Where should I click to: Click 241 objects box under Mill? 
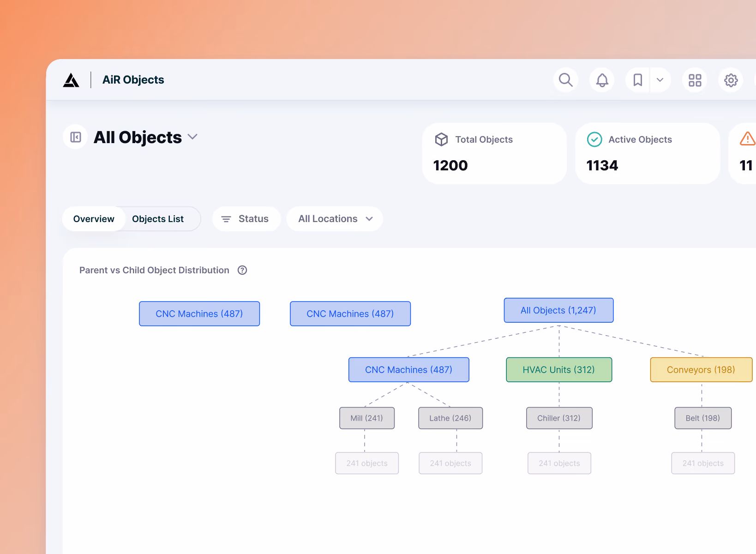pyautogui.click(x=367, y=463)
